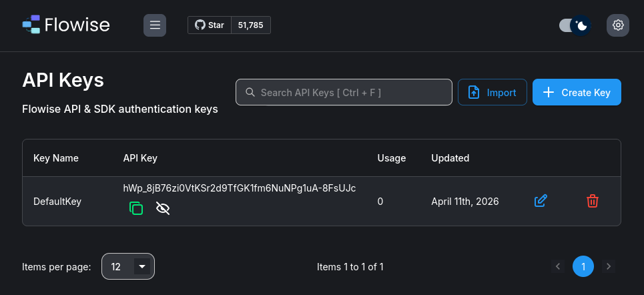
Task: Click the Updated column header
Action: pos(450,158)
